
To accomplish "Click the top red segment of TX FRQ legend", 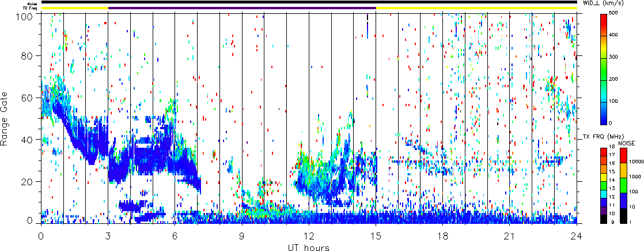I will 604,152.
